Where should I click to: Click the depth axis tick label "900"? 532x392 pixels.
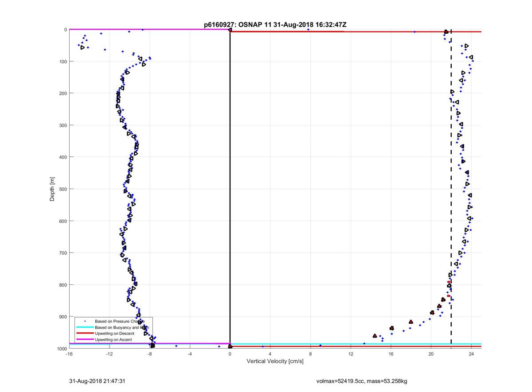[63, 317]
